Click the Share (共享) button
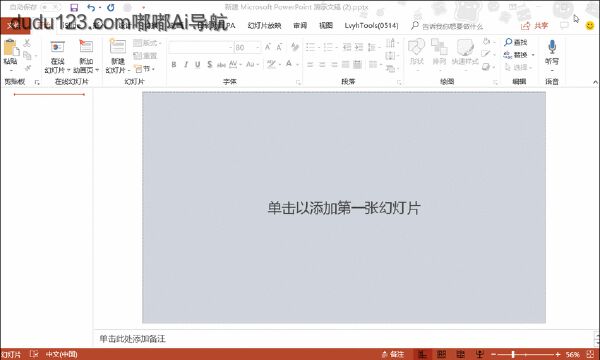600x360 pixels. (535, 26)
